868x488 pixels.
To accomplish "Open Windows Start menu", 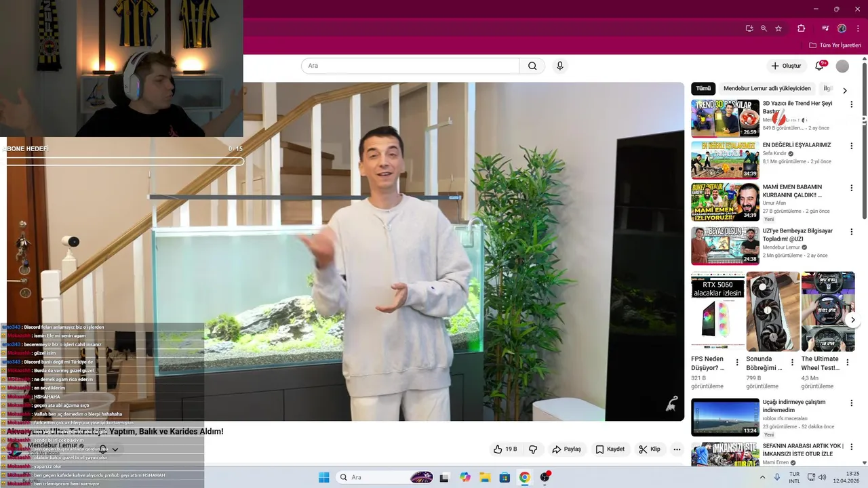I will coord(323,477).
